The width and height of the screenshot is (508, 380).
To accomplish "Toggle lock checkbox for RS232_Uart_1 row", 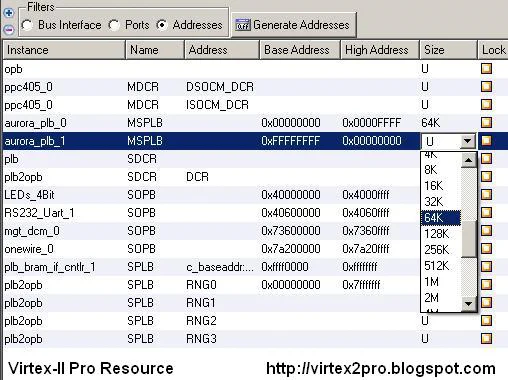I will (x=486, y=212).
